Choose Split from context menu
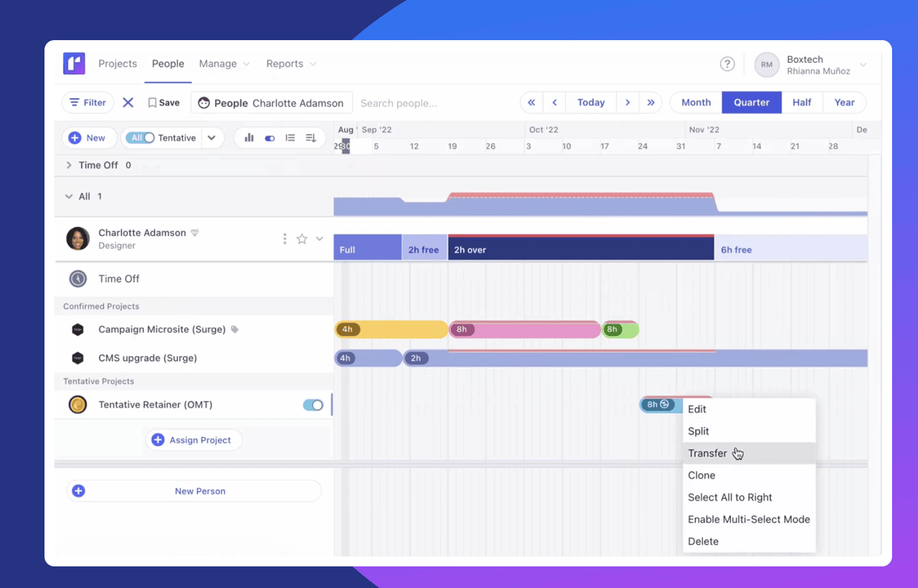918x588 pixels. [749, 431]
